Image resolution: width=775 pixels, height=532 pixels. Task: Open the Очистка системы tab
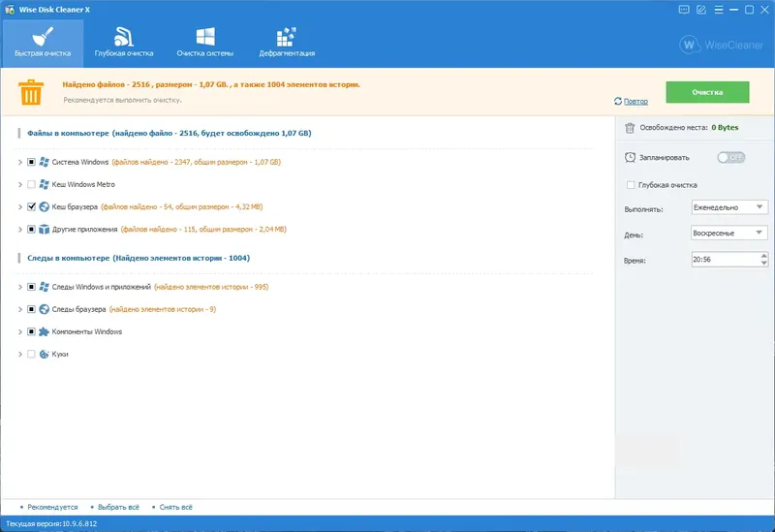[x=205, y=43]
